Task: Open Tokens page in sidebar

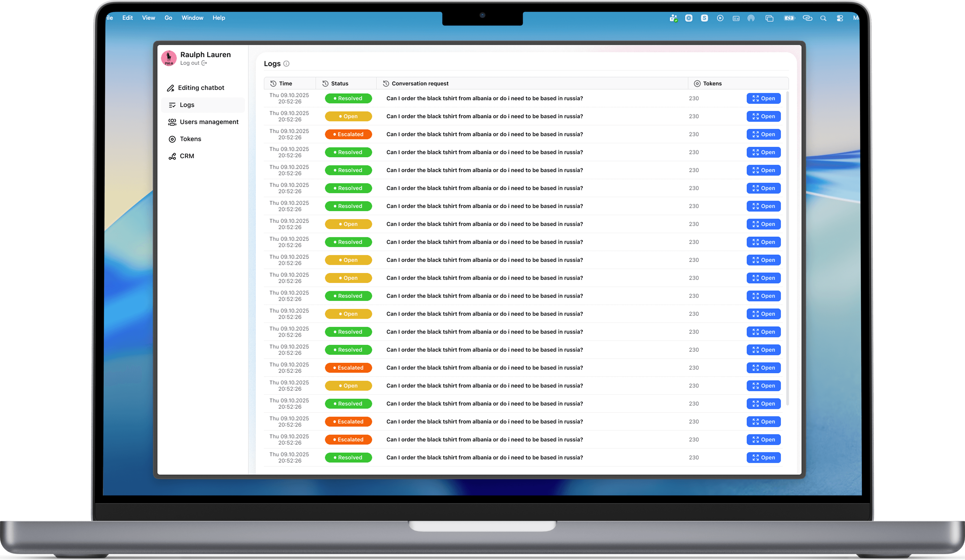Action: 190,139
